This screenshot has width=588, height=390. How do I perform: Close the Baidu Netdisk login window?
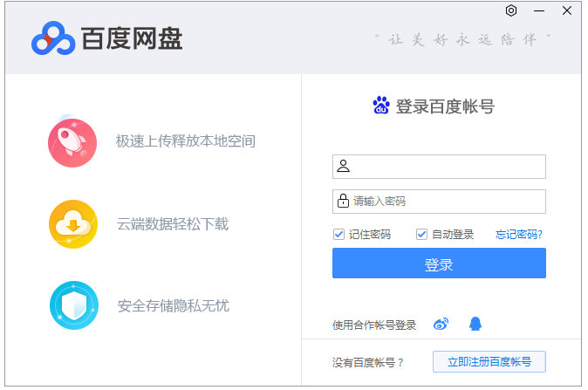point(567,10)
